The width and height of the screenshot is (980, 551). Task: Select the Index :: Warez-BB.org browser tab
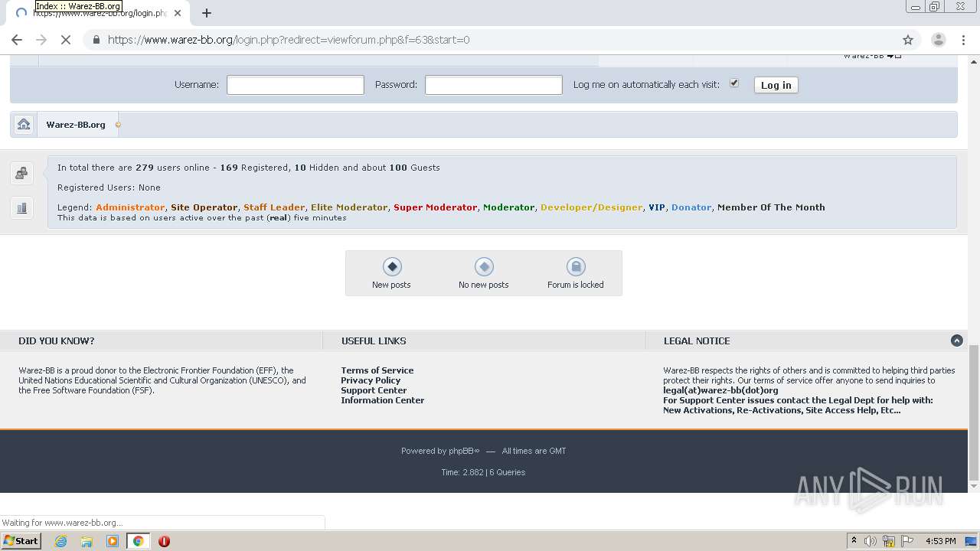pyautogui.click(x=100, y=13)
